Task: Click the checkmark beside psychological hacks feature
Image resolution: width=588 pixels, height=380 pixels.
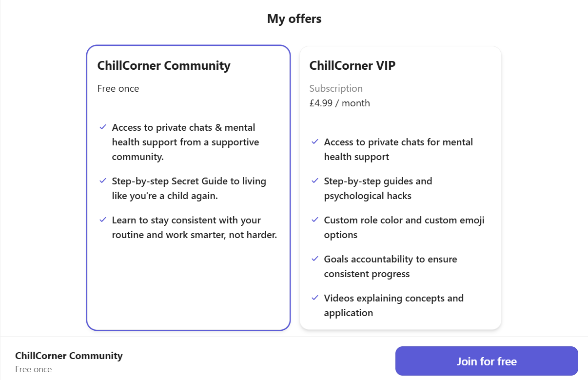Action: pos(314,180)
